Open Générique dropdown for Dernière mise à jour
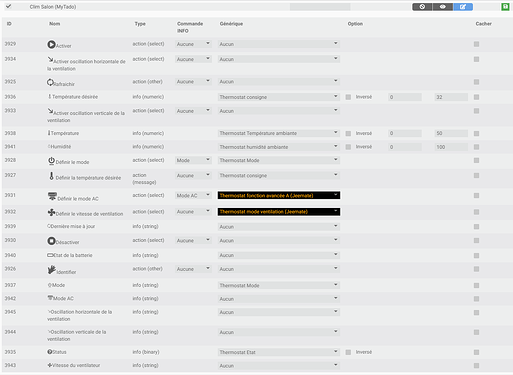 click(x=279, y=227)
